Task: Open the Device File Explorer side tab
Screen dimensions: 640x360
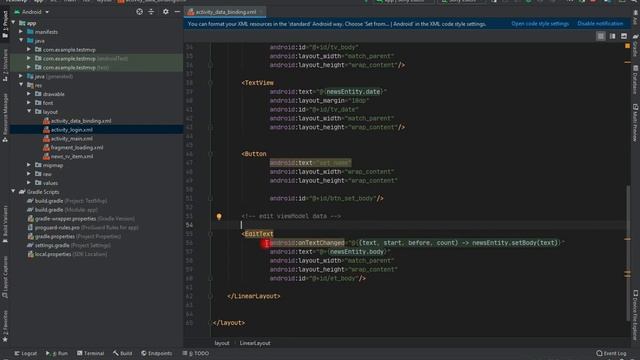Action: point(635,315)
